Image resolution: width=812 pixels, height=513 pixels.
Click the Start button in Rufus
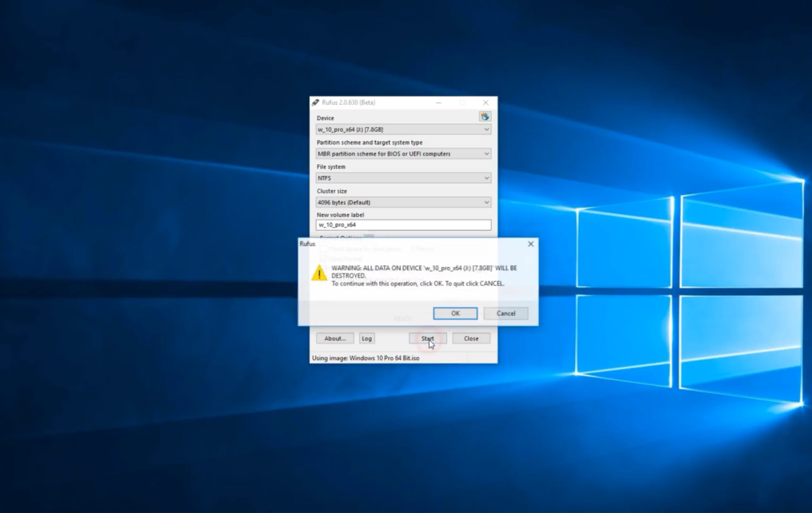tap(428, 338)
